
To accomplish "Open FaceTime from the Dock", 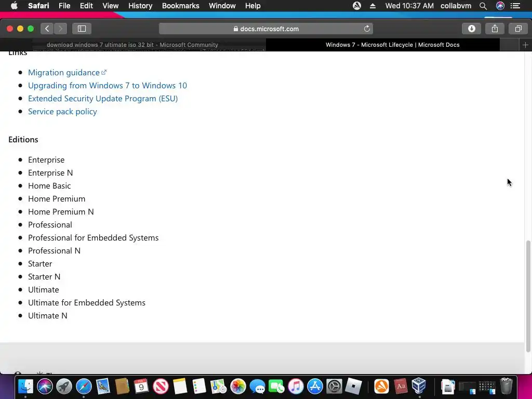I will pos(276,386).
